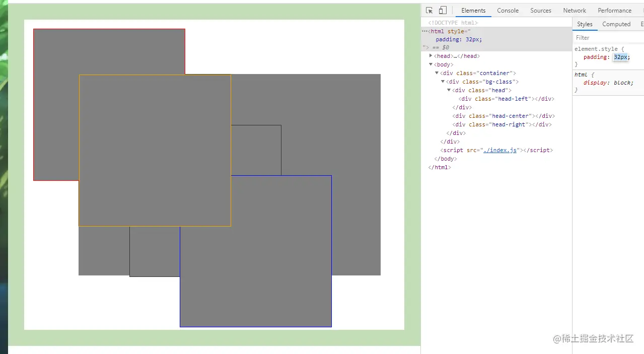Open the Sources tab
This screenshot has width=644, height=354.
[x=541, y=11]
